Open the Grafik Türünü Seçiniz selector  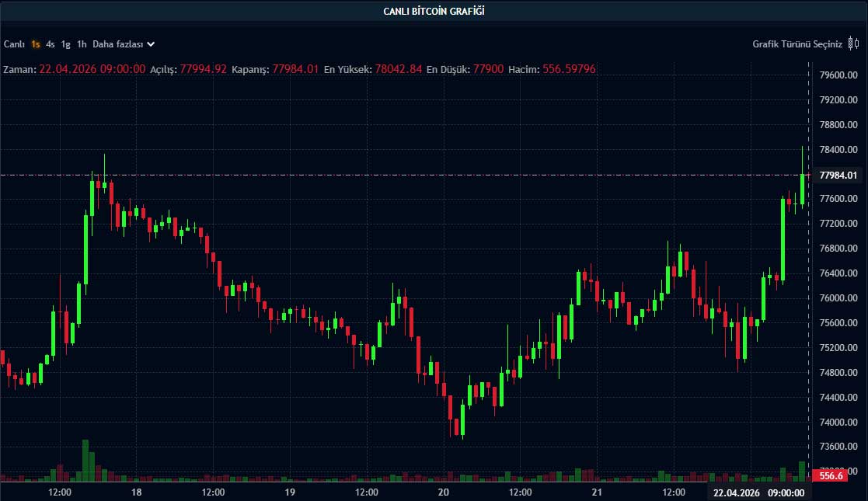(x=797, y=44)
